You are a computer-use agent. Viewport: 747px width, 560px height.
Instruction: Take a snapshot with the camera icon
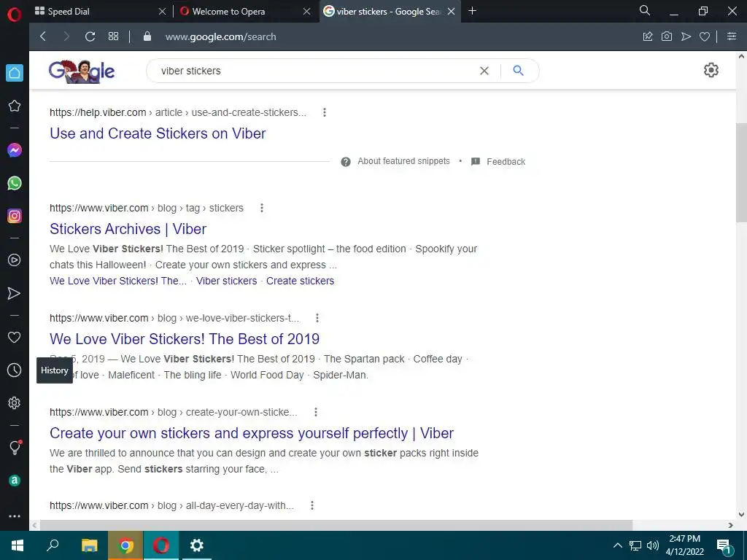coord(667,36)
